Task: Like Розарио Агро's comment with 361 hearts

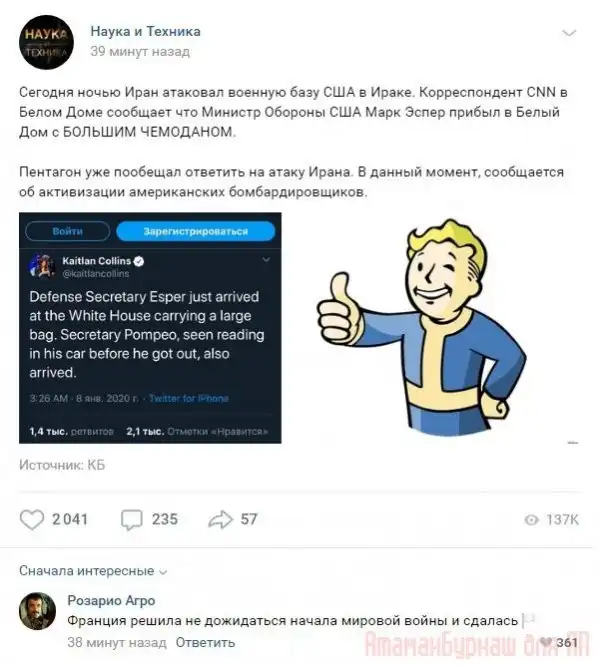Action: [547, 643]
